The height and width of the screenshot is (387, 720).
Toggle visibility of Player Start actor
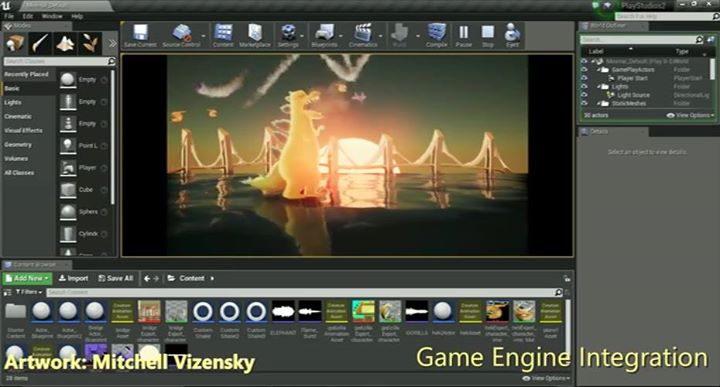point(584,78)
